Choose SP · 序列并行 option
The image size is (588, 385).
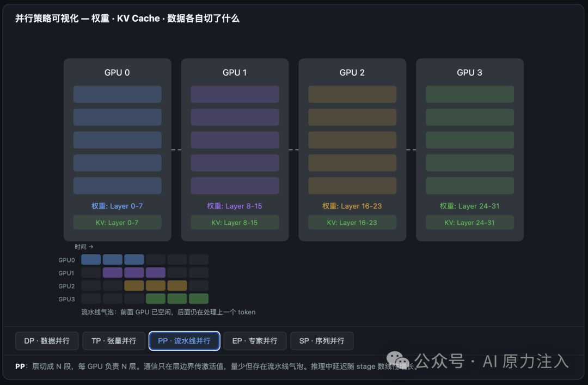pyautogui.click(x=322, y=341)
